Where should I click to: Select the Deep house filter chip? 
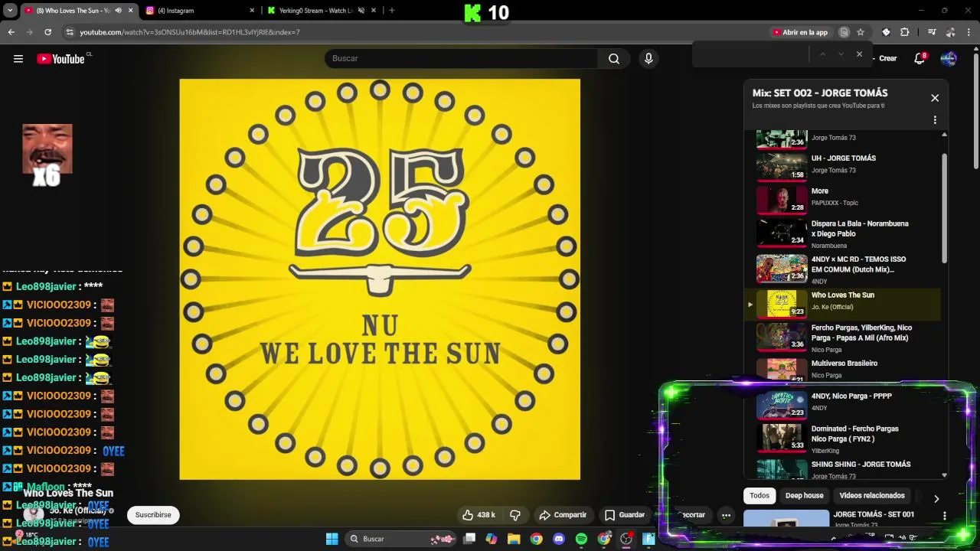click(804, 496)
